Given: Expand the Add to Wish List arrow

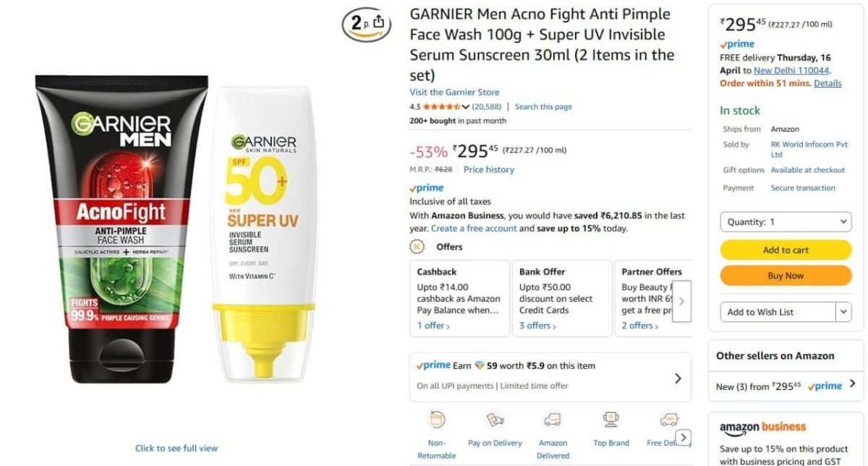Looking at the screenshot, I should pyautogui.click(x=843, y=312).
